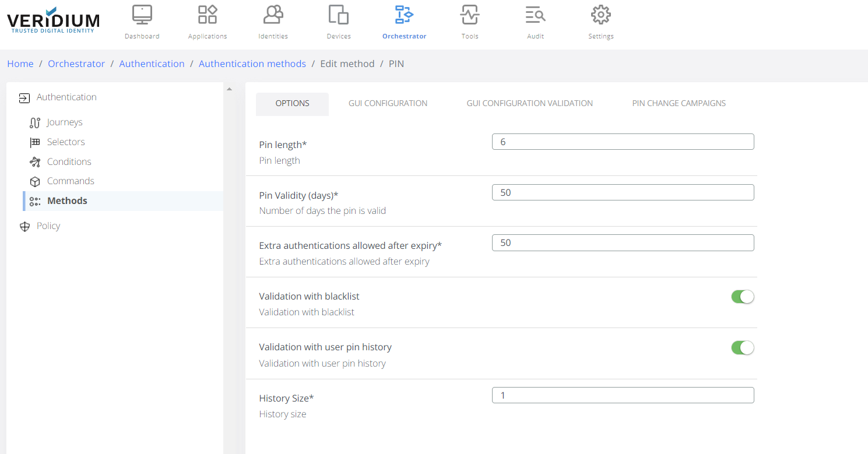Open the Devices icon in top bar
This screenshot has width=868, height=454.
coord(339,15)
